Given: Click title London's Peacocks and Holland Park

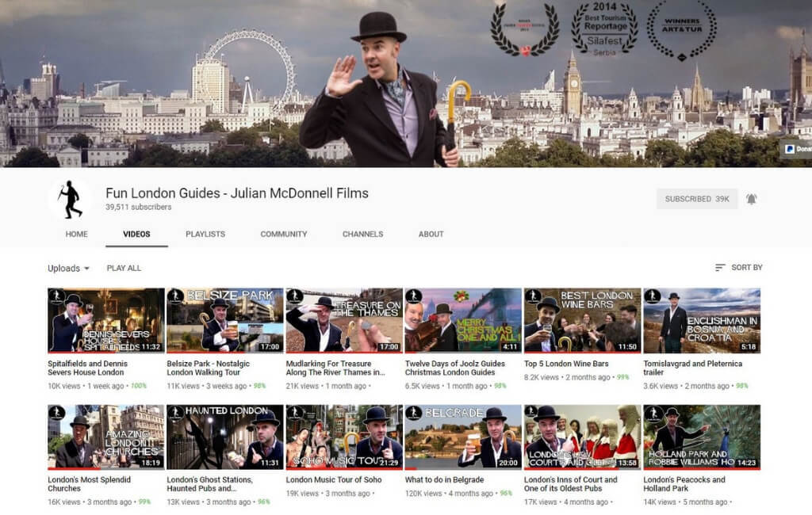Looking at the screenshot, I should [x=684, y=484].
